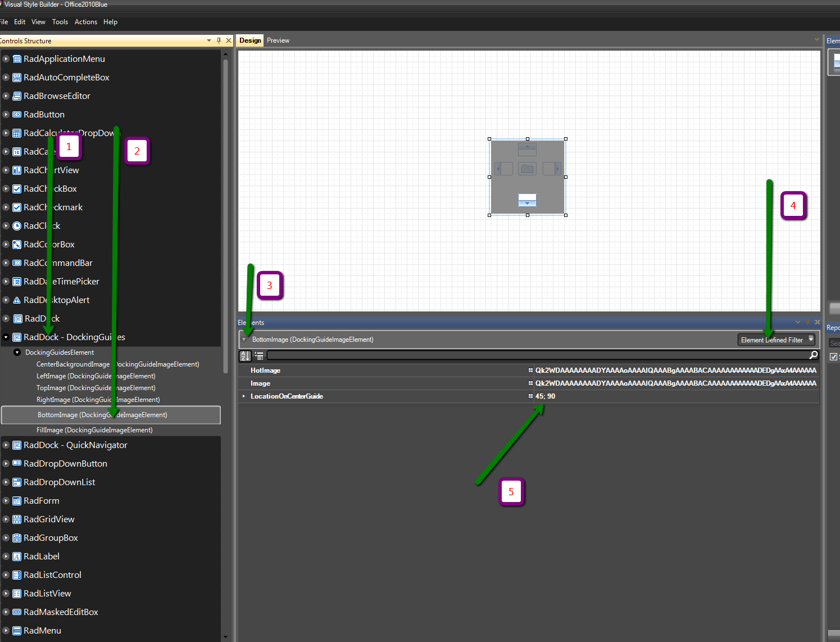The width and height of the screenshot is (840, 642).
Task: Expand the BottomImage element header arrow
Action: point(244,340)
